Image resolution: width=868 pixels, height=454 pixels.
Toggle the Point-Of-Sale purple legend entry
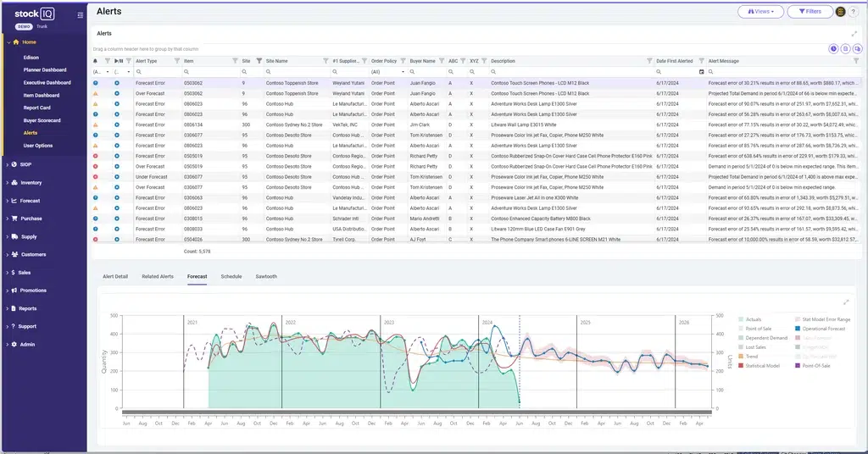click(813, 366)
